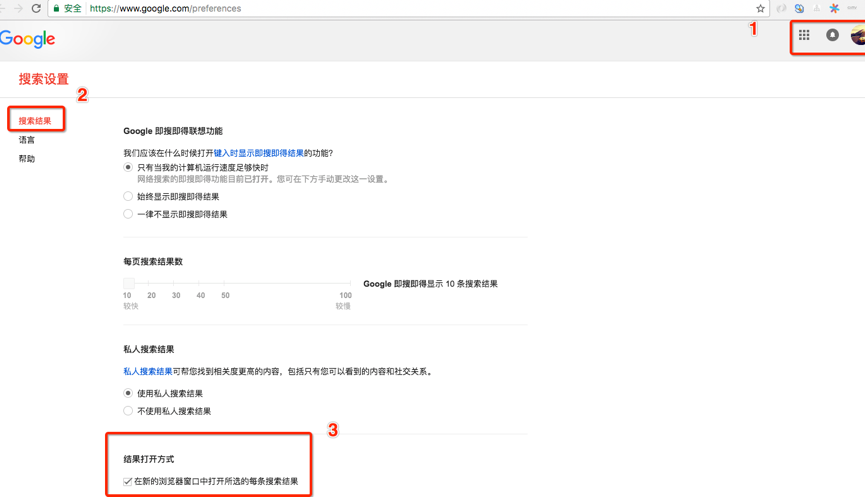
Task: Click the faded swirl extension icon
Action: pyautogui.click(x=781, y=8)
